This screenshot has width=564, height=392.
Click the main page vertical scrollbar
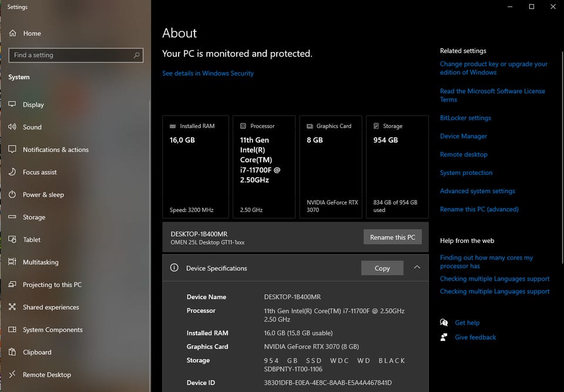pyautogui.click(x=562, y=157)
